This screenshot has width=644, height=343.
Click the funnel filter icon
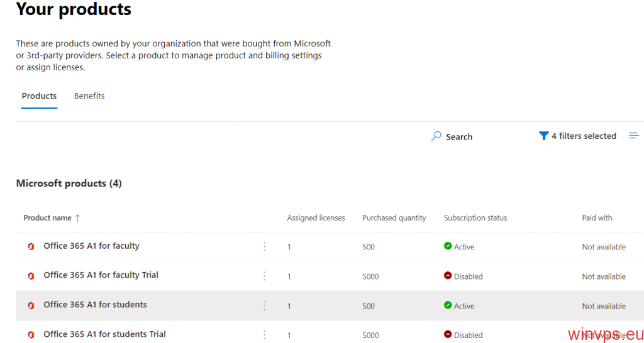point(543,136)
